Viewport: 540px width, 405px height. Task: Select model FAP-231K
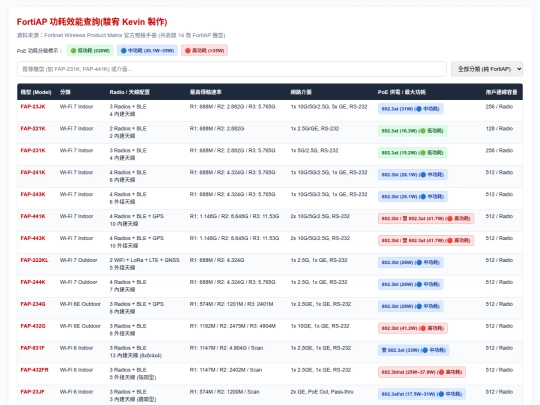click(x=33, y=150)
